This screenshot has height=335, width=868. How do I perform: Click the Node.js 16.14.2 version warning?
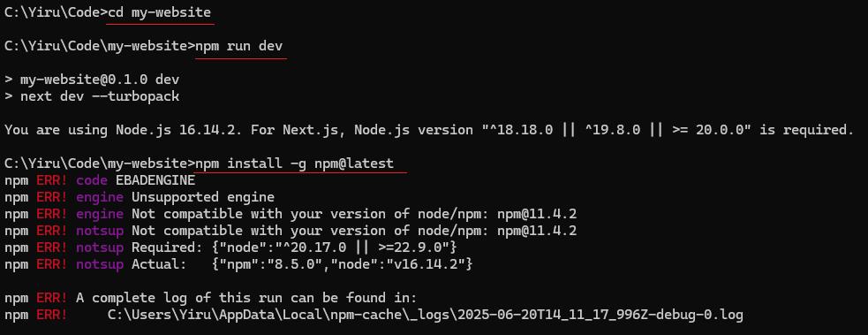[x=429, y=130]
